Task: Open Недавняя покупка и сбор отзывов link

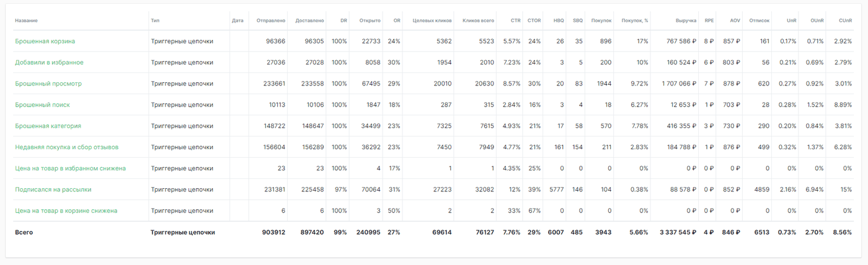Action: [x=67, y=147]
